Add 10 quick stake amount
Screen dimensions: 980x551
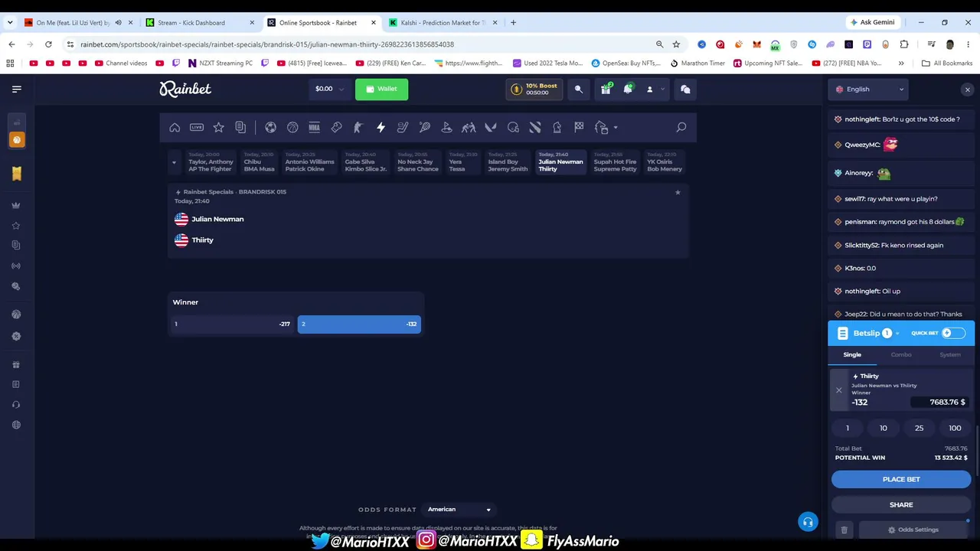(884, 429)
